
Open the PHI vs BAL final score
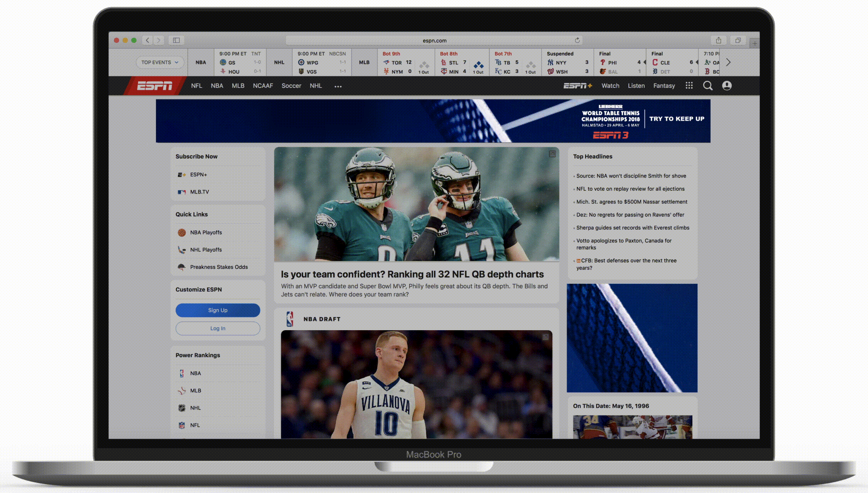(x=620, y=62)
